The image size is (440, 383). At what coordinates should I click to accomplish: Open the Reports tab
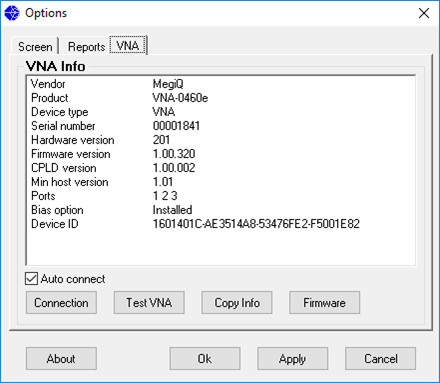(86, 47)
